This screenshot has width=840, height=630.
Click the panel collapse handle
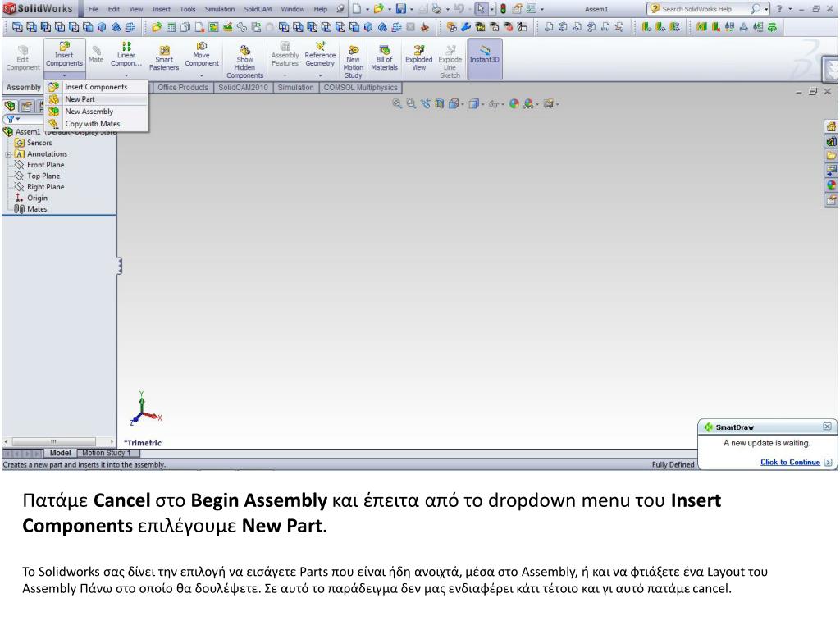tap(119, 266)
